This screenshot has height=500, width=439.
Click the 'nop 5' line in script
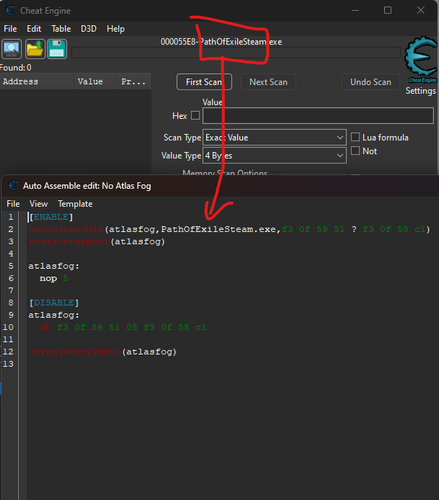pyautogui.click(x=54, y=278)
